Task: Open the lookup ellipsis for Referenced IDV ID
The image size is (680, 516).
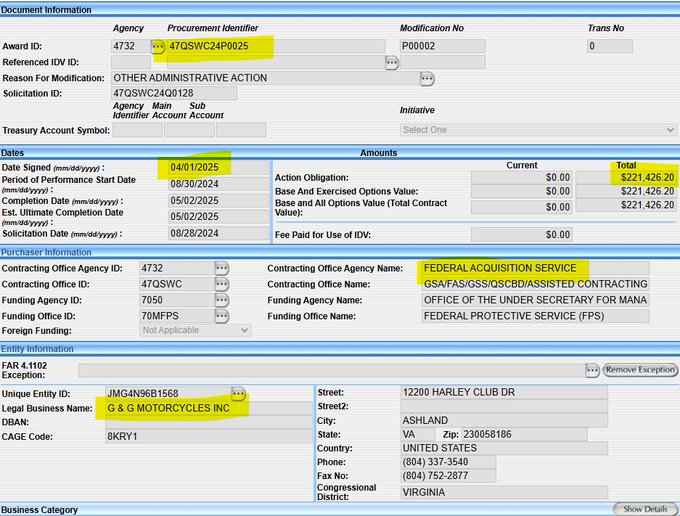Action: coord(392,62)
